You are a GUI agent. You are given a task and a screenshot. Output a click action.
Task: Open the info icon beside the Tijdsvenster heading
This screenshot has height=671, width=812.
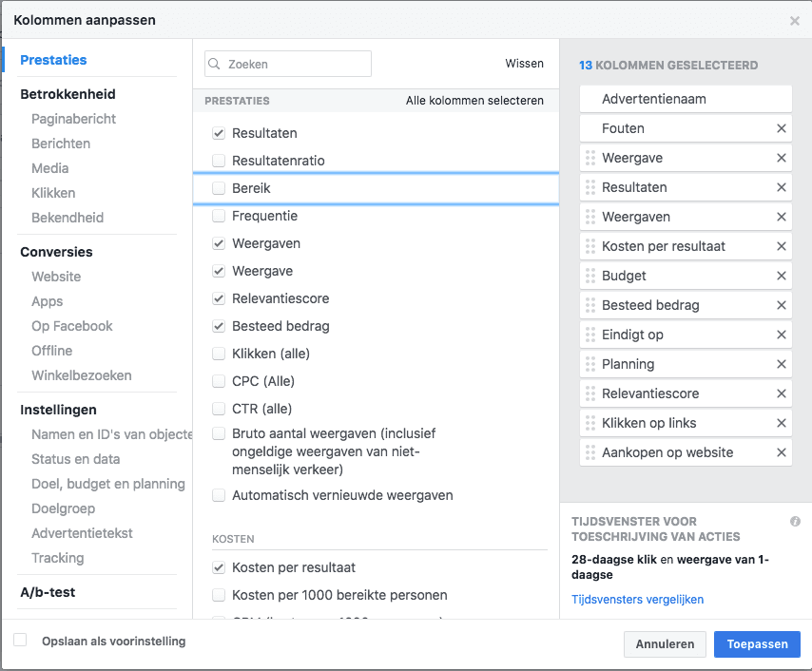(796, 521)
